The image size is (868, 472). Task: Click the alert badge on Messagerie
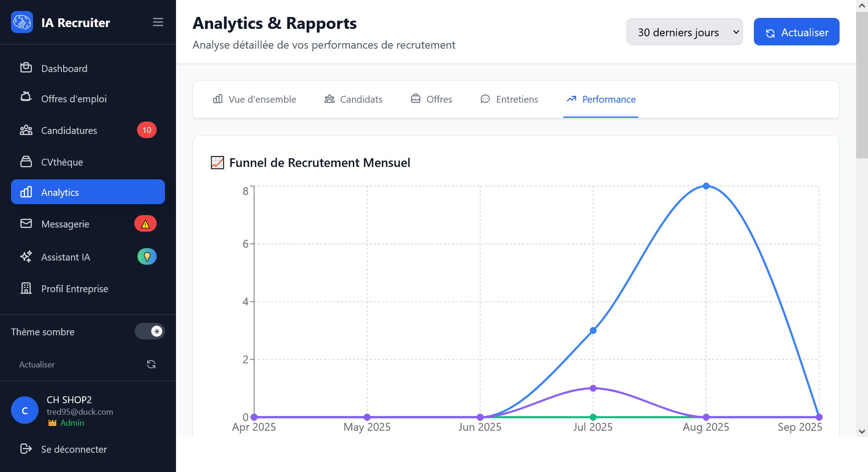pyautogui.click(x=145, y=223)
